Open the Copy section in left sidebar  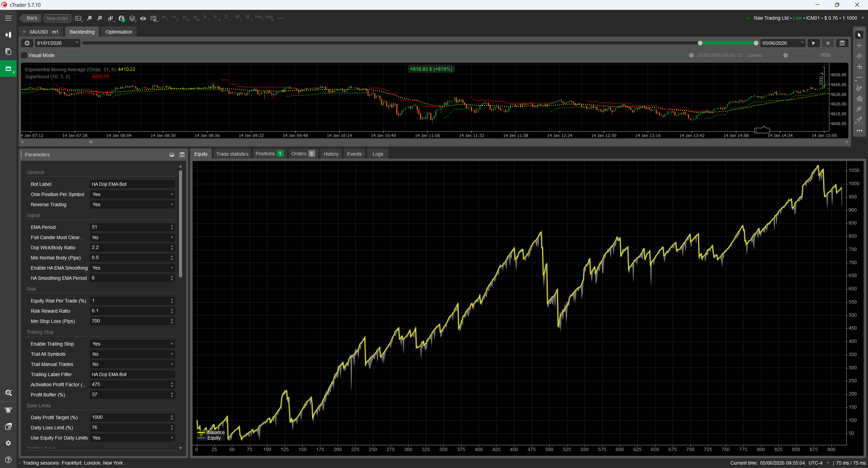8,52
